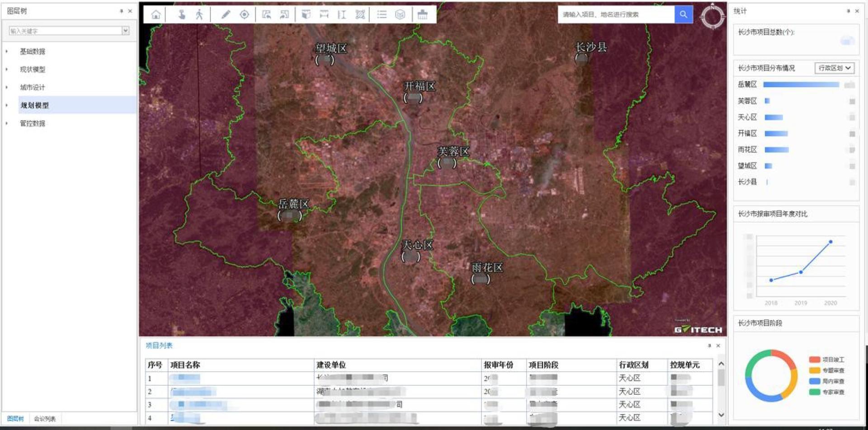The height and width of the screenshot is (430, 868).
Task: Expand the 基础数据 tree node
Action: (7, 51)
